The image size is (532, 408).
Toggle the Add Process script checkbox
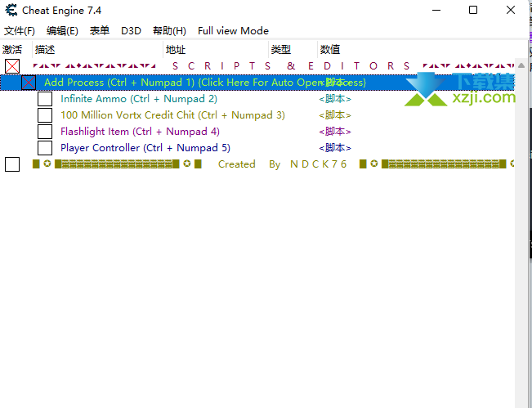[29, 83]
